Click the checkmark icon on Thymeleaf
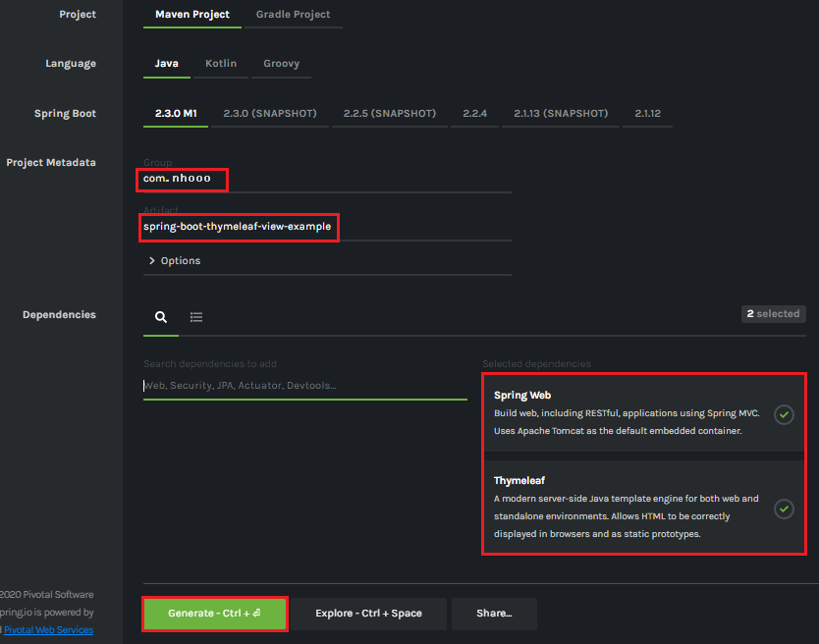 [784, 509]
